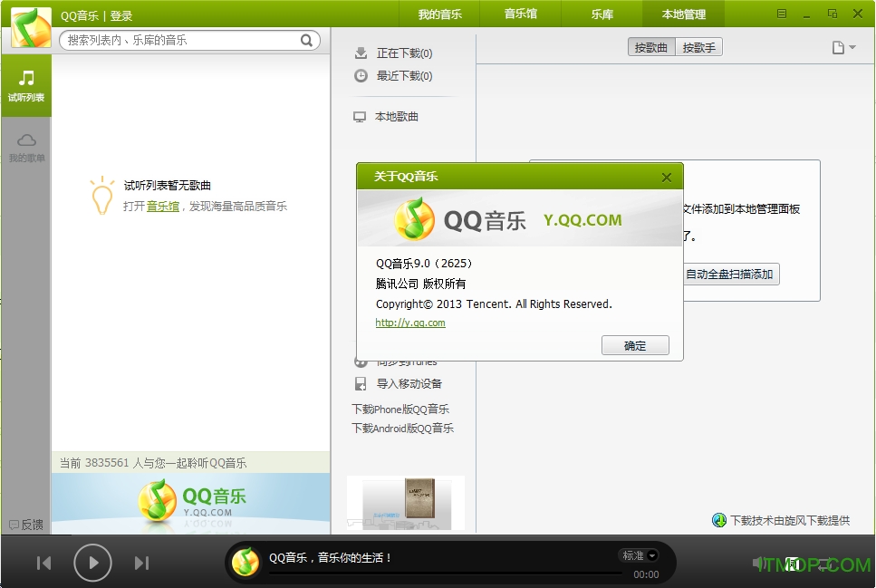Skip to the next track
This screenshot has height=588, width=876.
point(142,563)
